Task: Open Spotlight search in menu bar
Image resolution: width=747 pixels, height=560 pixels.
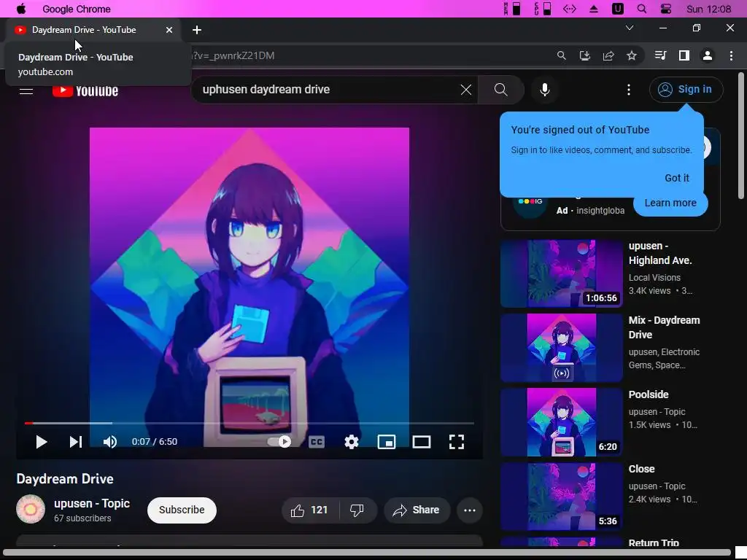Action: coord(642,9)
